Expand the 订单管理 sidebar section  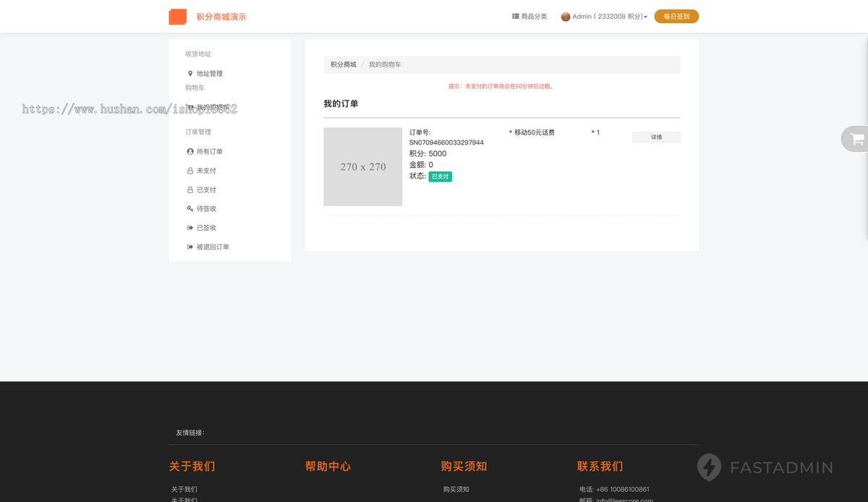coord(198,132)
